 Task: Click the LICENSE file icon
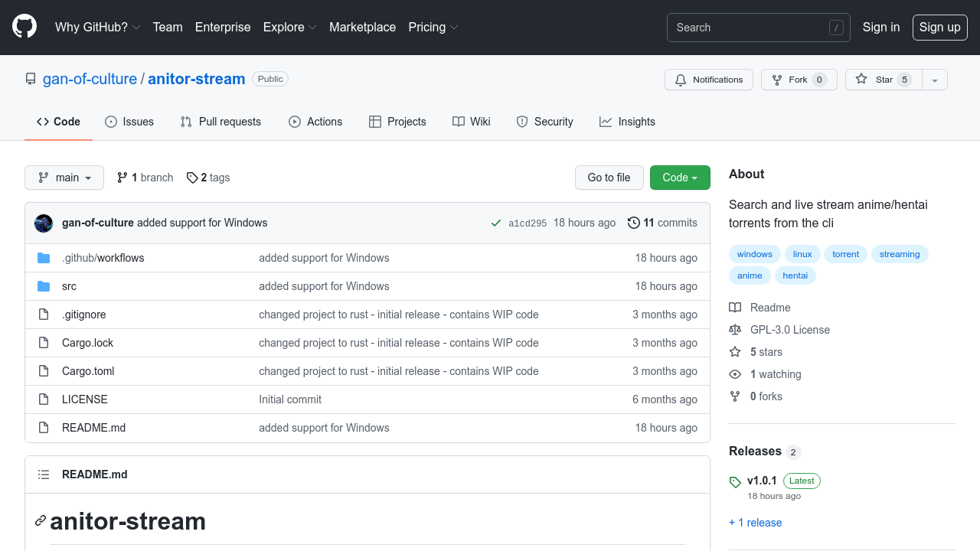point(44,399)
